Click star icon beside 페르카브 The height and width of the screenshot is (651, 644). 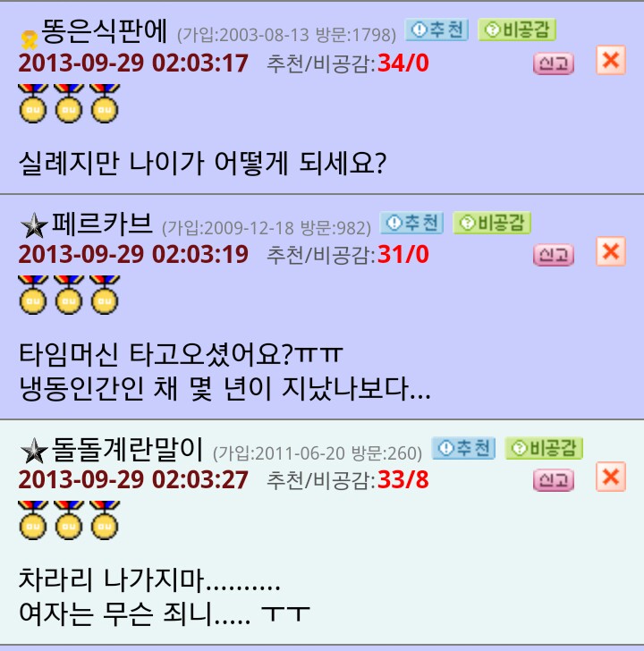tap(34, 226)
